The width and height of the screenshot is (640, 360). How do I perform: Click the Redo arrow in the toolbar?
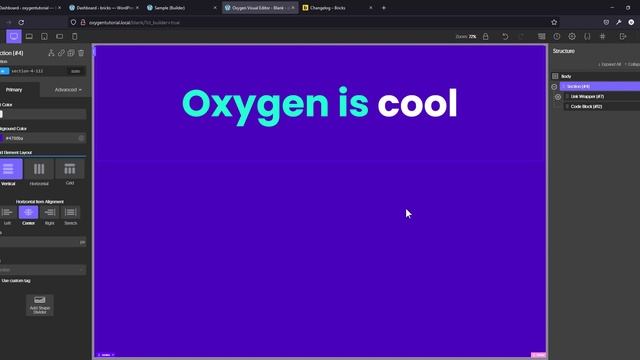[x=521, y=37]
